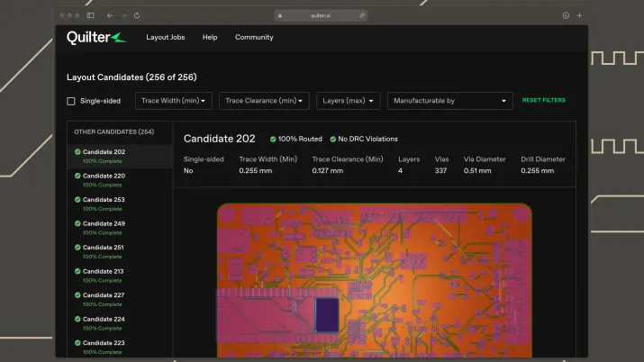
Task: Toggle the Single-sided checkbox
Action: pos(71,101)
